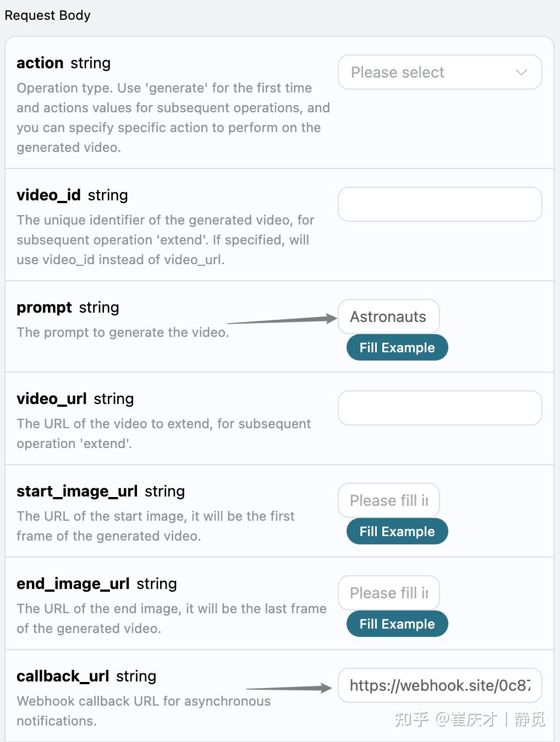Click the Astronauts prompt input field

pyautogui.click(x=388, y=317)
